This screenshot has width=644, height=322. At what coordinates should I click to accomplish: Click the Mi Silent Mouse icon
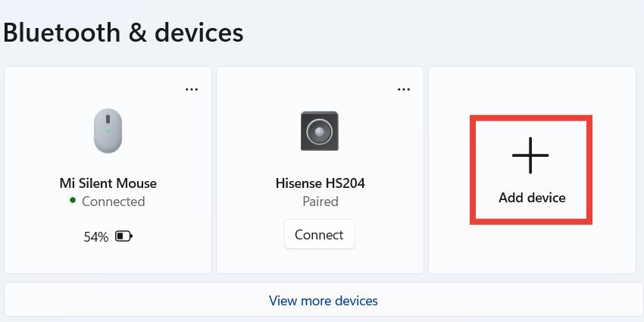click(x=108, y=130)
